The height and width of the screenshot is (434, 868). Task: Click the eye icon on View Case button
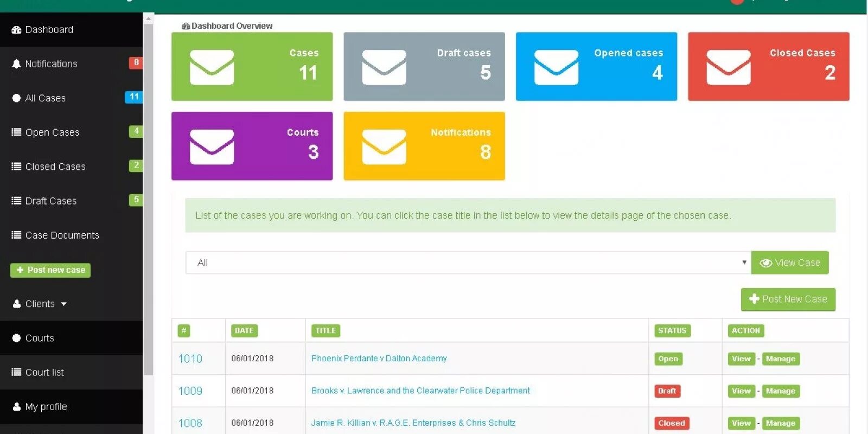765,263
